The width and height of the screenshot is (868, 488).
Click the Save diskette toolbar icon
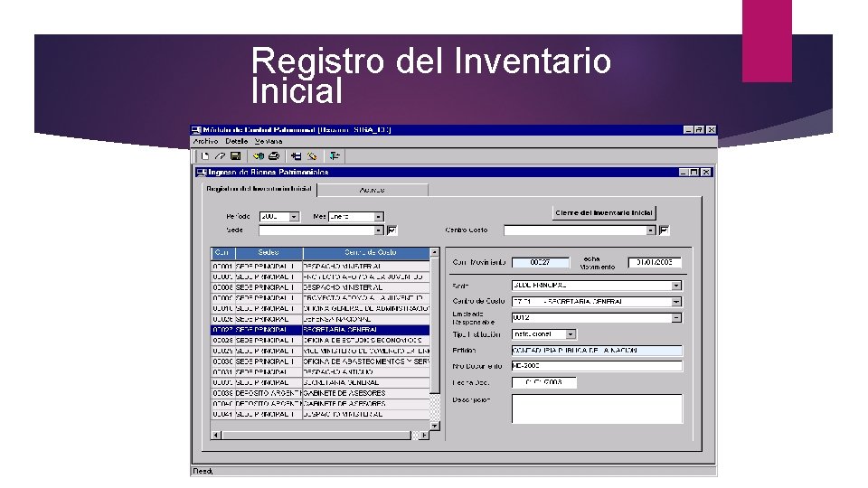(235, 156)
